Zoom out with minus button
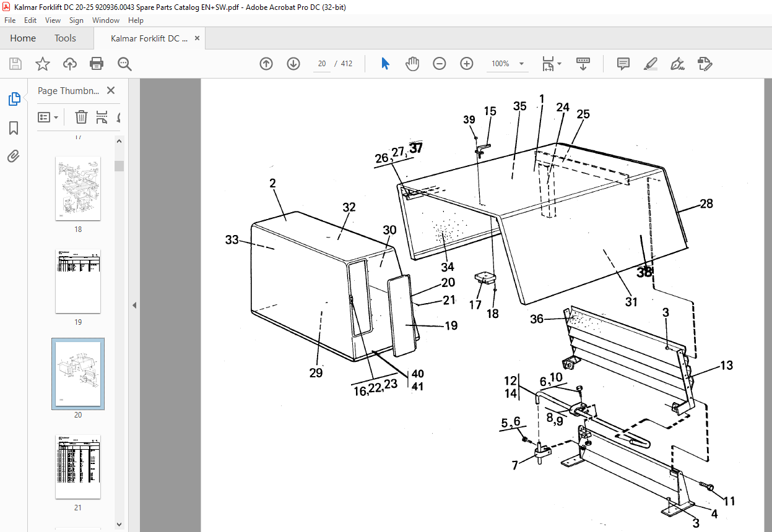 coord(440,64)
